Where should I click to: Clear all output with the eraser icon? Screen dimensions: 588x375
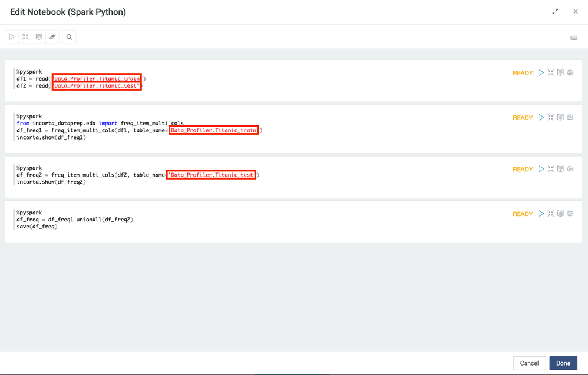(x=52, y=37)
